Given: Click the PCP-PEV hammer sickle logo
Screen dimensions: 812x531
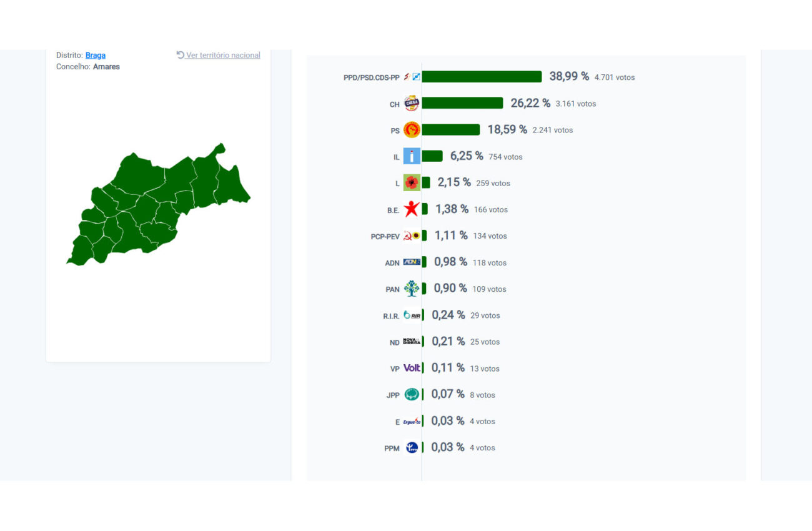Looking at the screenshot, I should [412, 236].
